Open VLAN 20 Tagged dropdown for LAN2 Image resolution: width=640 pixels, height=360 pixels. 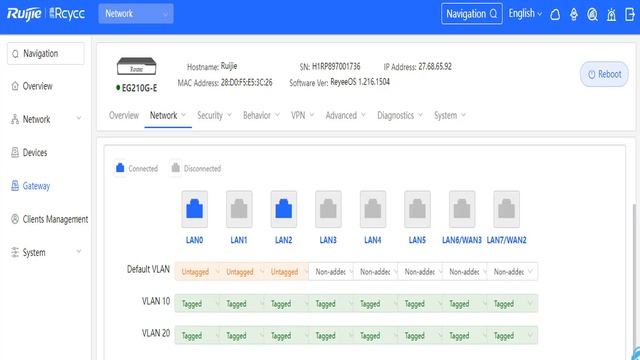click(286, 335)
